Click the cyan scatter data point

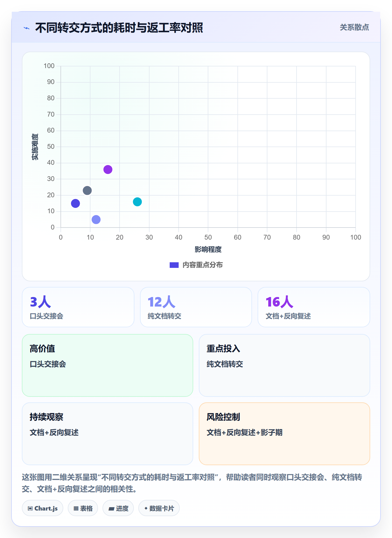coord(137,202)
